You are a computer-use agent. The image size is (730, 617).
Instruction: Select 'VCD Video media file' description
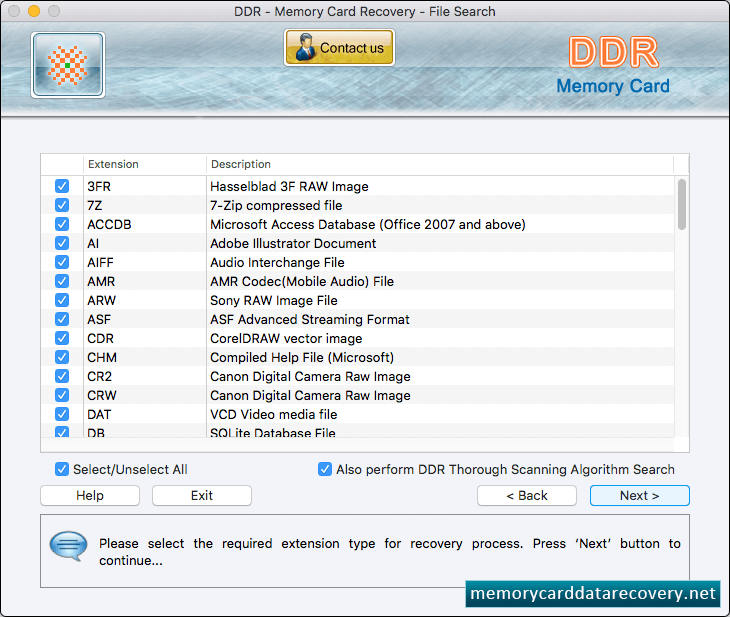273,414
